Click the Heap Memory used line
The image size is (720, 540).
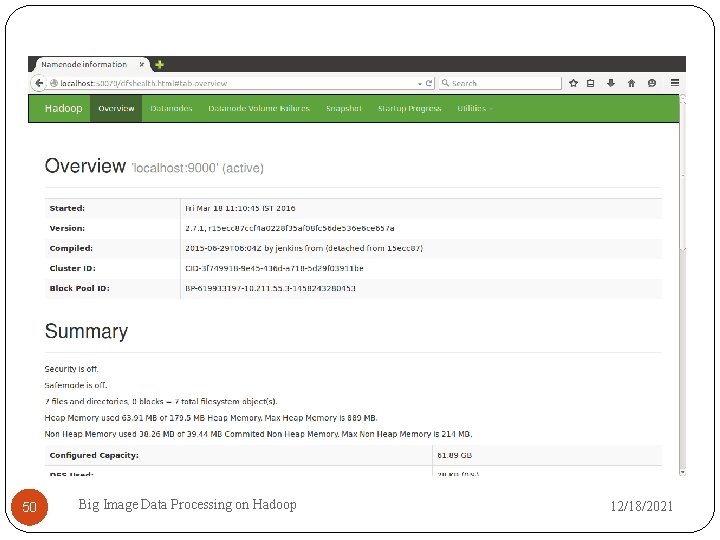click(211, 418)
